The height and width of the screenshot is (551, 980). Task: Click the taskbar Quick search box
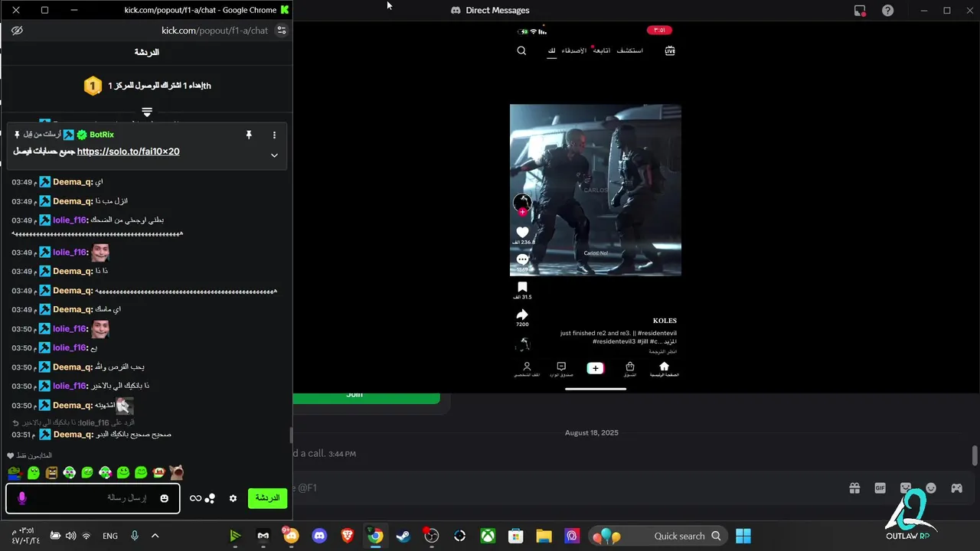pos(658,536)
